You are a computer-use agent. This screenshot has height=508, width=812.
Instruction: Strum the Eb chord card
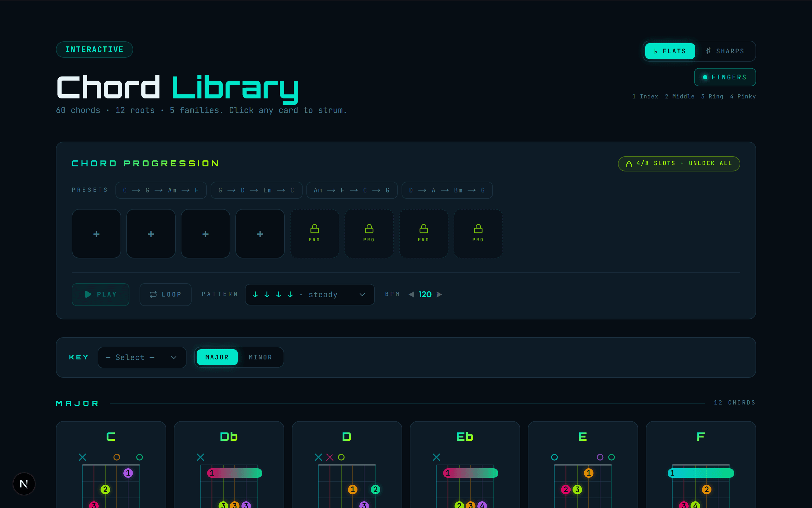(x=465, y=465)
